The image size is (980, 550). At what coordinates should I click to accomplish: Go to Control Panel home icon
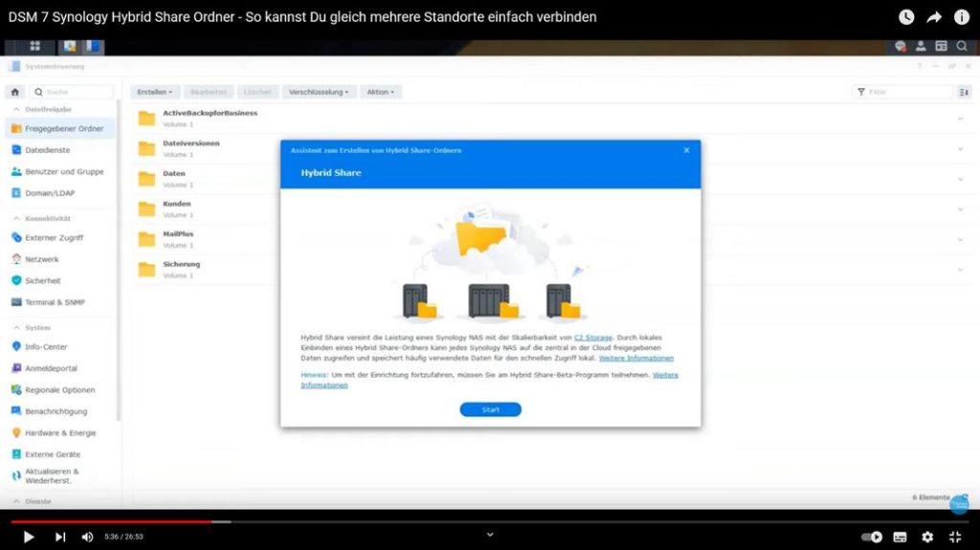15,92
